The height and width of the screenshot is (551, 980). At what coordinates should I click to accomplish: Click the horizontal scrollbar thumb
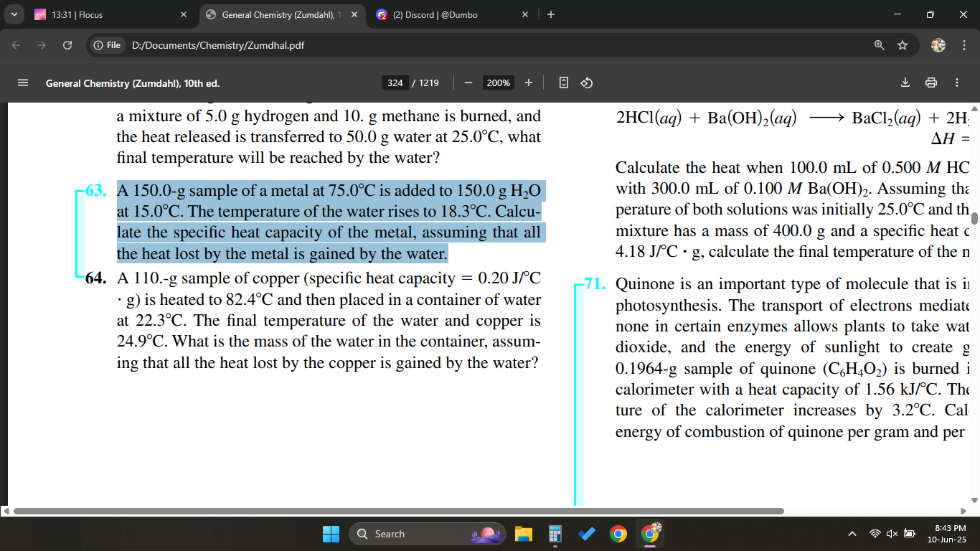click(x=398, y=511)
